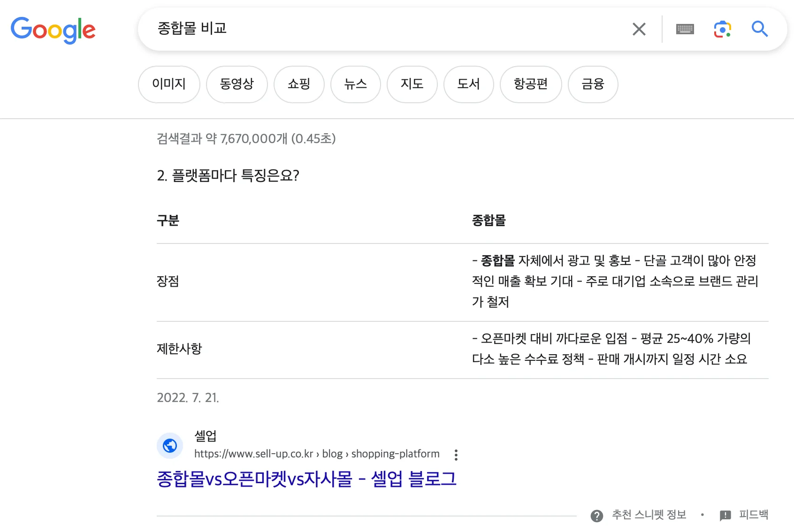The width and height of the screenshot is (794, 532).
Task: Clear the search box text
Action: point(639,29)
